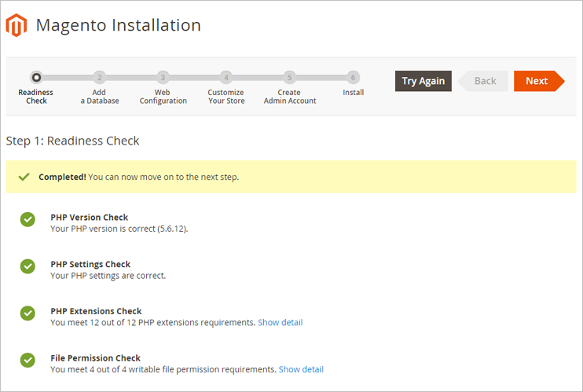
Task: Click the Magento logo icon
Action: pyautogui.click(x=16, y=25)
